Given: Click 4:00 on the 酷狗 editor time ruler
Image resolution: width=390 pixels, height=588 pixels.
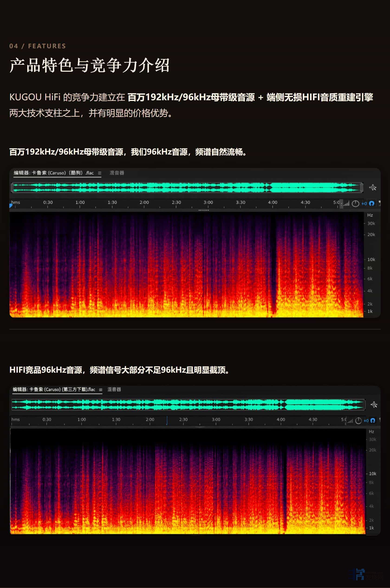Looking at the screenshot, I should tap(273, 202).
